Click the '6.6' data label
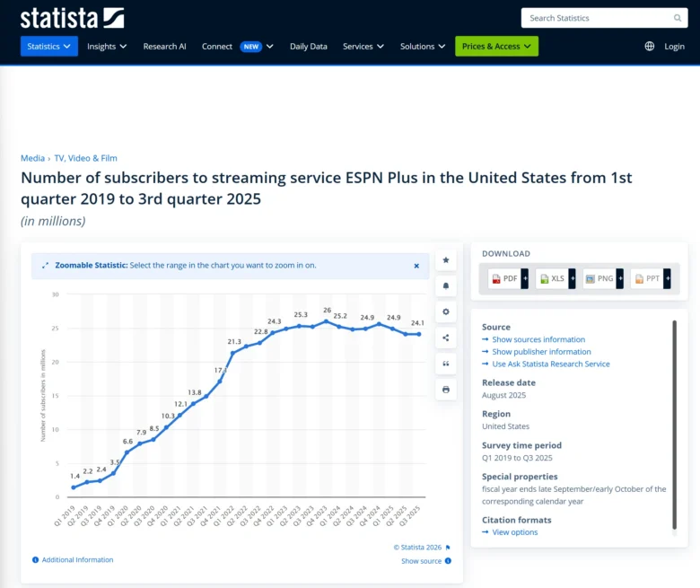This screenshot has height=588, width=700. click(127, 441)
